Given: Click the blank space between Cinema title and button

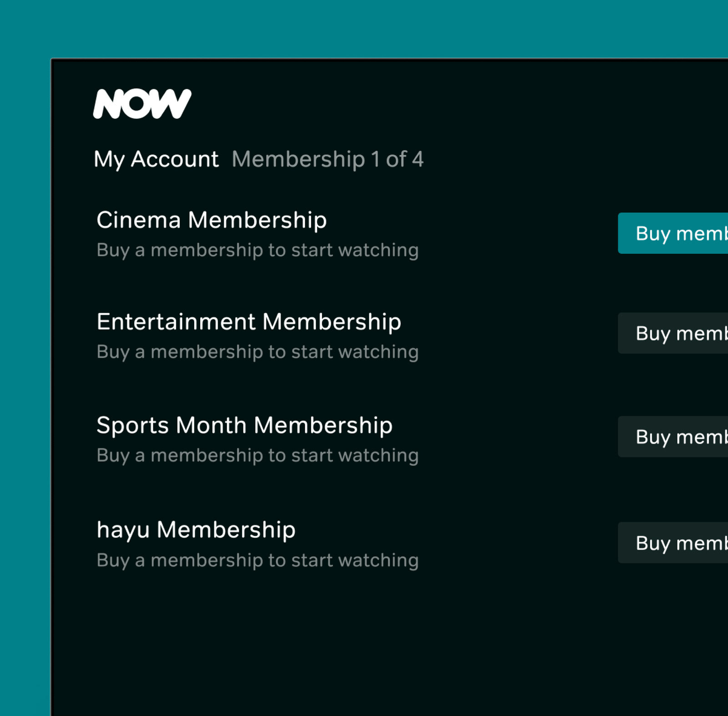Looking at the screenshot, I should coord(519,233).
